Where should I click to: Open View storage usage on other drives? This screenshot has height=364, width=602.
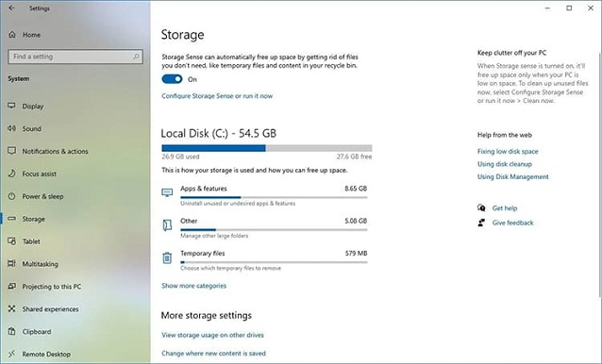pyautogui.click(x=212, y=335)
